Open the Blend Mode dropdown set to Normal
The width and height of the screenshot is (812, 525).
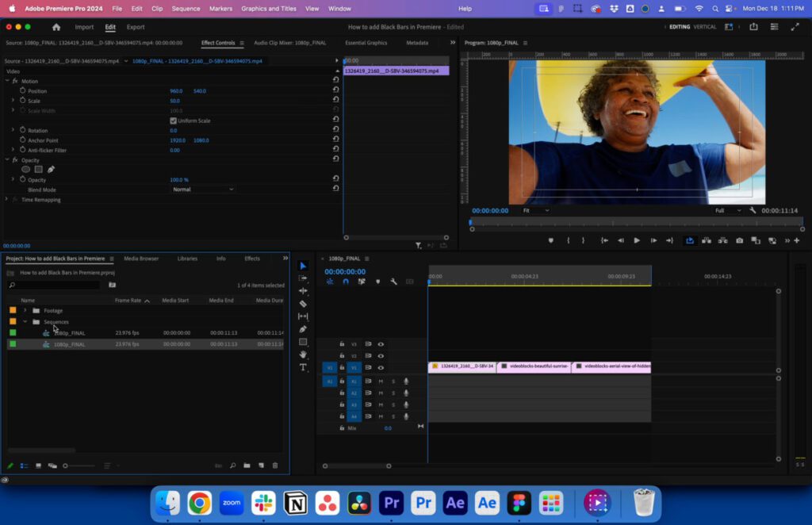[x=203, y=190]
